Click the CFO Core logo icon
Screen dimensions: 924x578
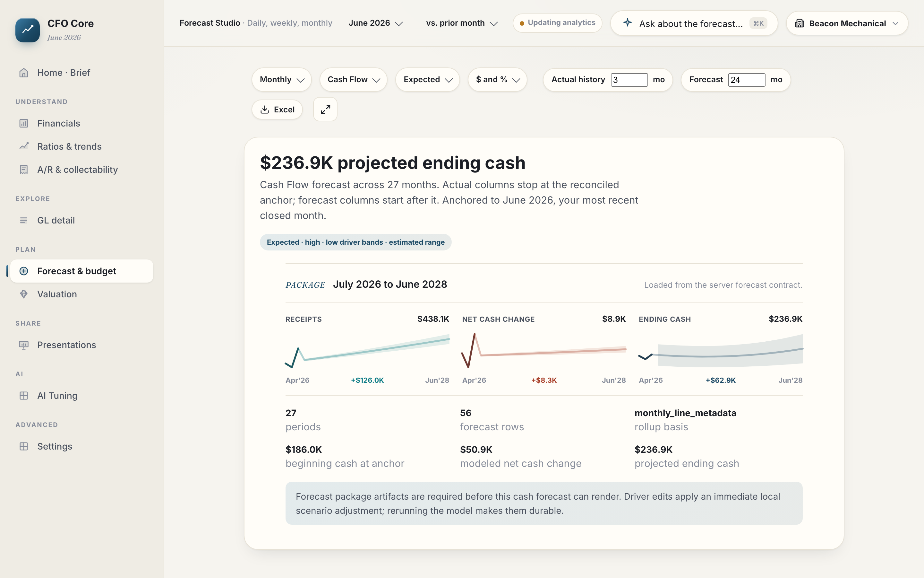(28, 30)
